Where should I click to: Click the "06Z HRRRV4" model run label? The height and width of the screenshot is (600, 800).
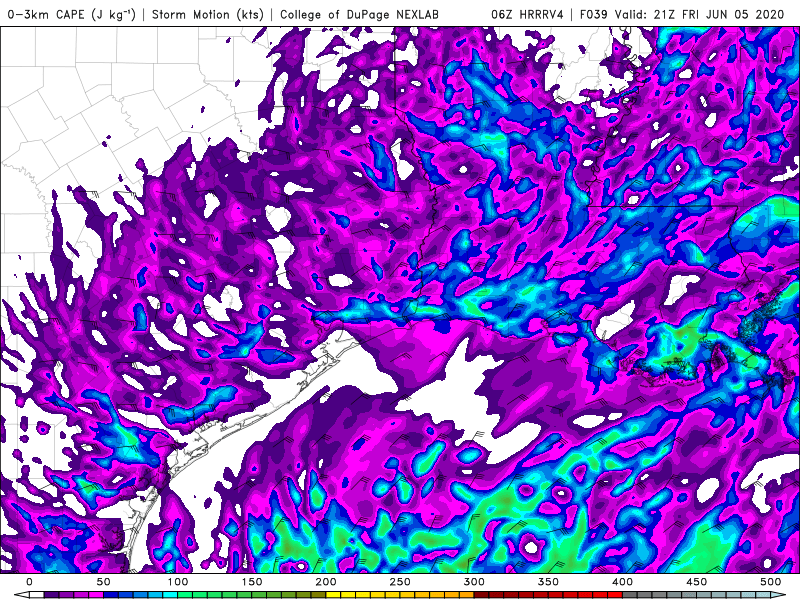pyautogui.click(x=527, y=14)
